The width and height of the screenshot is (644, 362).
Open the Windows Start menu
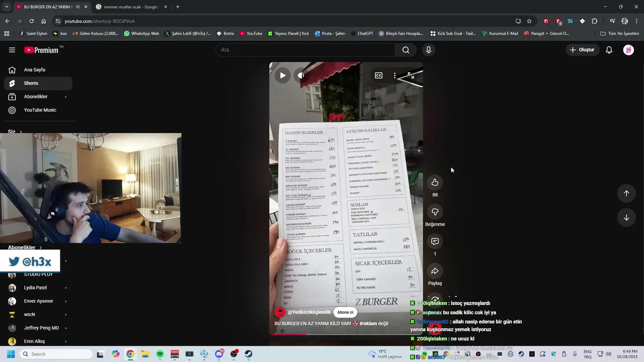click(11, 354)
